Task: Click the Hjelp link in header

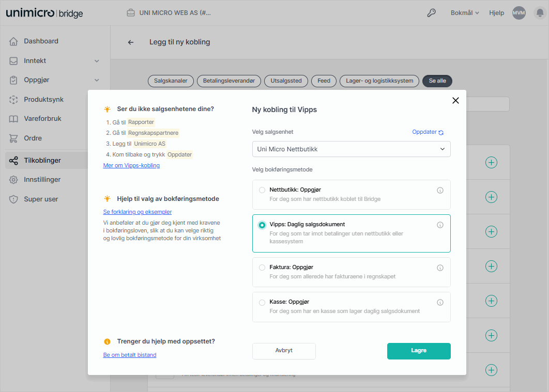Action: click(x=496, y=13)
